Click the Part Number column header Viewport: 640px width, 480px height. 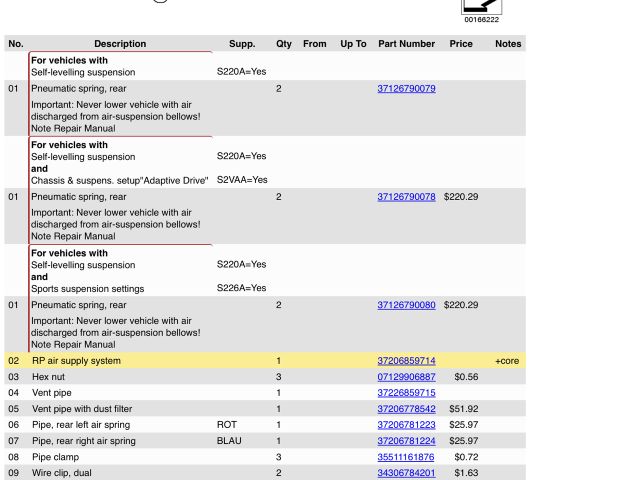coord(406,44)
